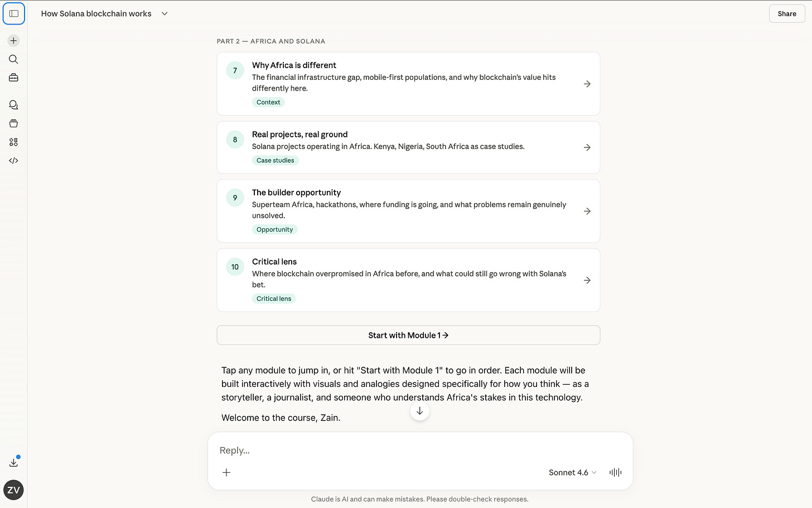The height and width of the screenshot is (508, 812).
Task: Click the voice mode waveform icon
Action: point(615,472)
